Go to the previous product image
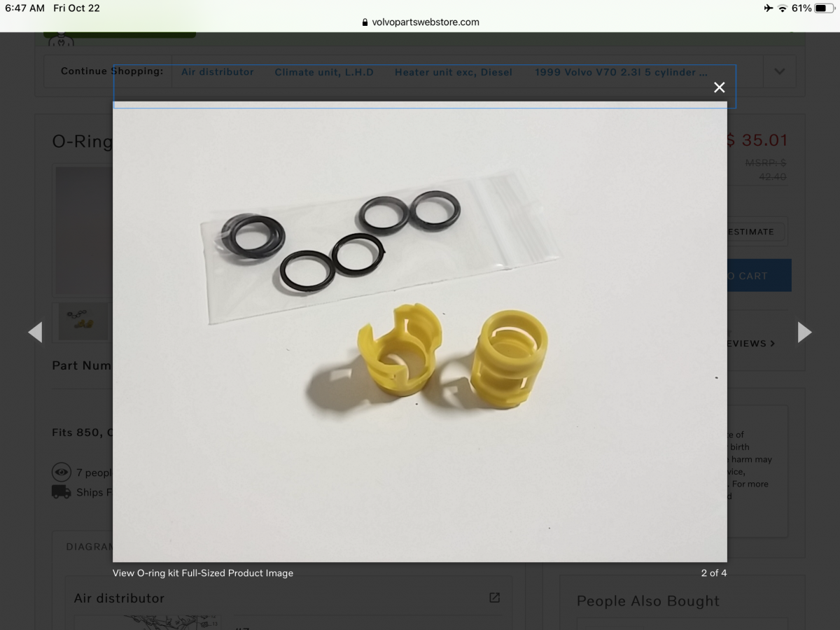The height and width of the screenshot is (630, 840). pos(35,332)
